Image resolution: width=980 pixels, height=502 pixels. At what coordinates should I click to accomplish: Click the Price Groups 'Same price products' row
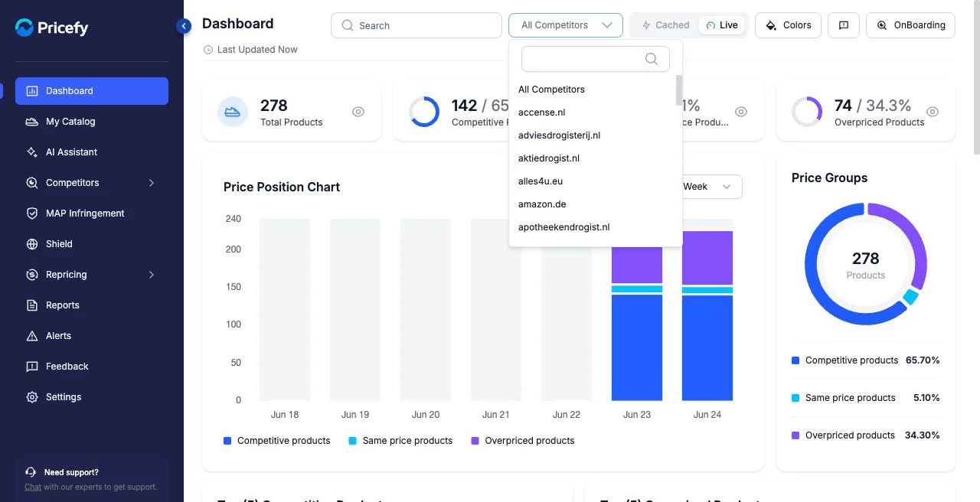click(x=866, y=398)
